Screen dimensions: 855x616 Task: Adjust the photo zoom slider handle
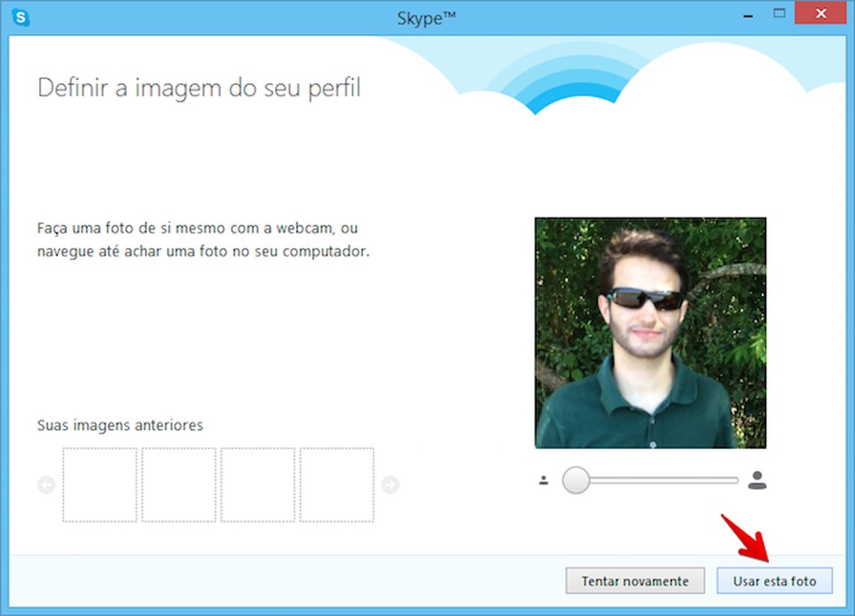577,479
